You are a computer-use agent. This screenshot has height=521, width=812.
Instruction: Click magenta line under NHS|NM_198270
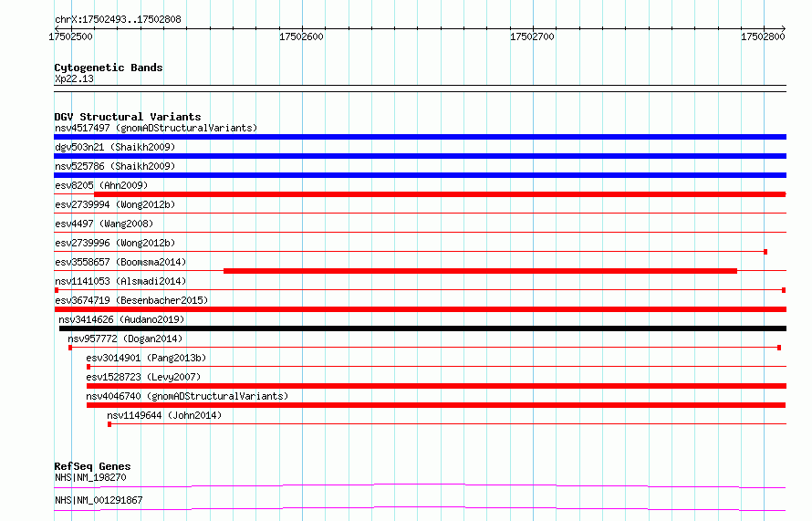(x=420, y=485)
